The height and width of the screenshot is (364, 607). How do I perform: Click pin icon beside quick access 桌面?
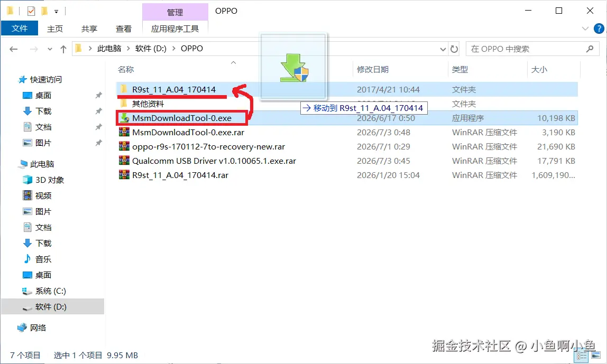coord(99,95)
